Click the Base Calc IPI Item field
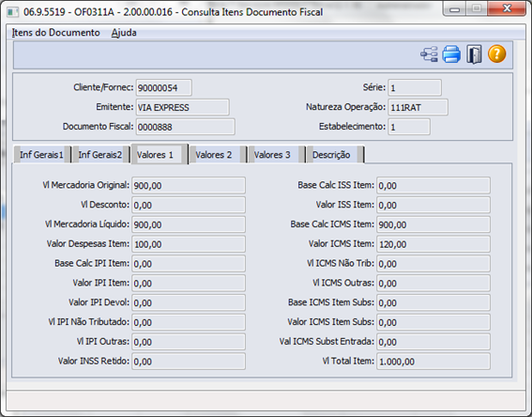The image size is (532, 417). click(189, 264)
